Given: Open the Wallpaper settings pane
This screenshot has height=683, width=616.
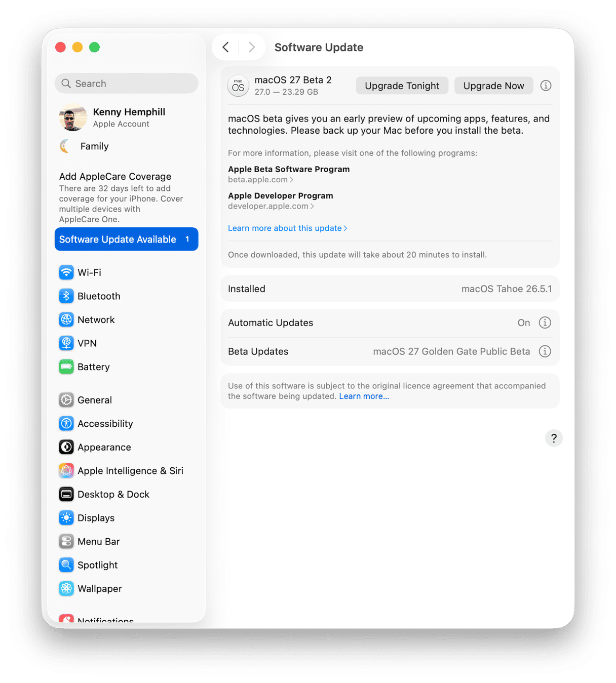Looking at the screenshot, I should [x=126, y=588].
